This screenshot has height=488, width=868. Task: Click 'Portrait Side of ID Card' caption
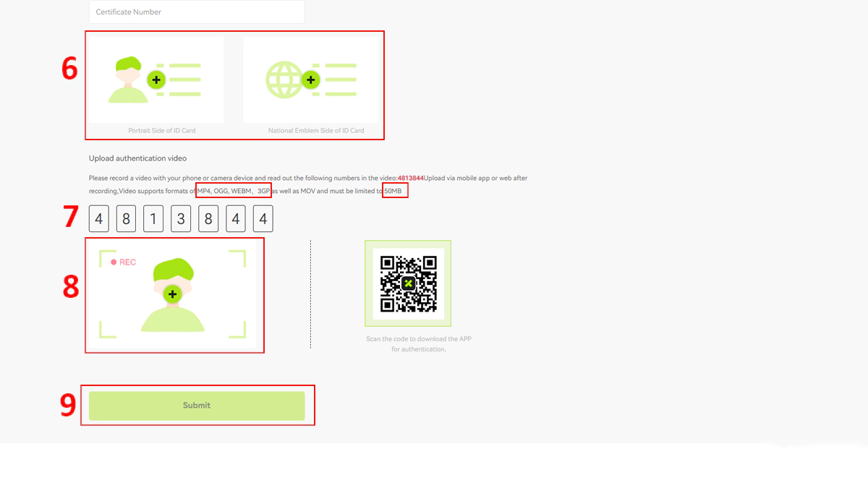click(x=162, y=131)
